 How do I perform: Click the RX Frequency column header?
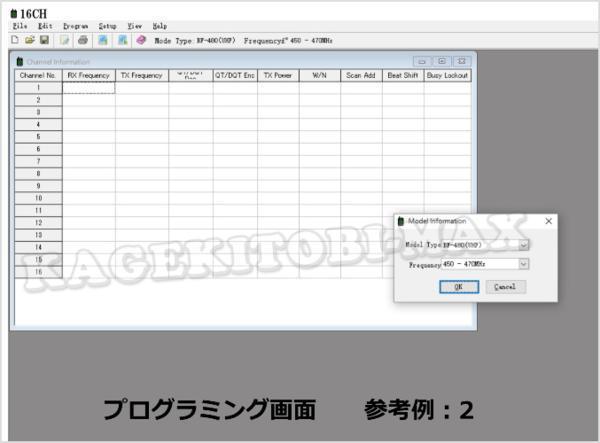pyautogui.click(x=88, y=75)
